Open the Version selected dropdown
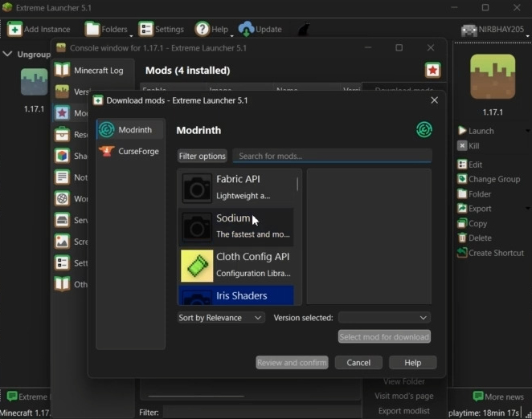532x419 pixels. (x=384, y=318)
